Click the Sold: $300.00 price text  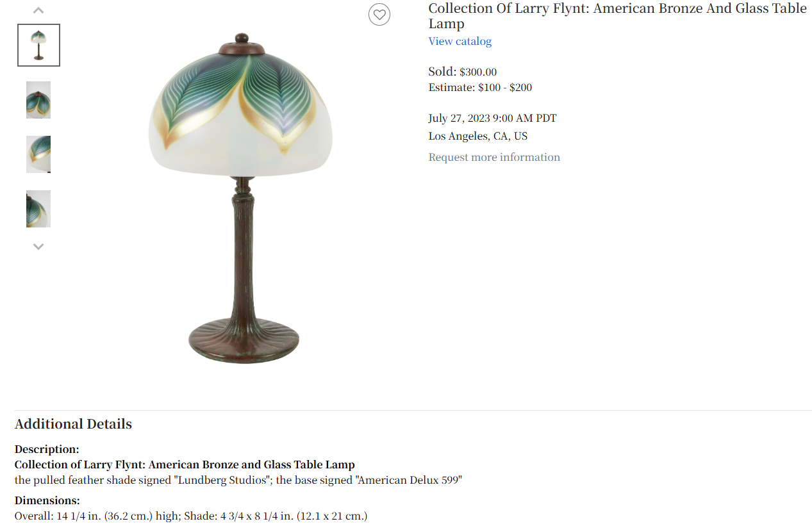click(463, 72)
